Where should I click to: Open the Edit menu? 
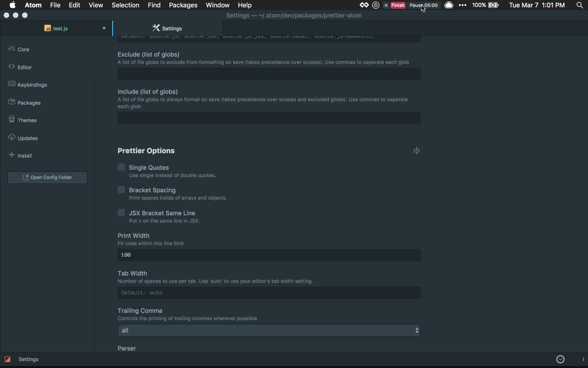pyautogui.click(x=74, y=5)
